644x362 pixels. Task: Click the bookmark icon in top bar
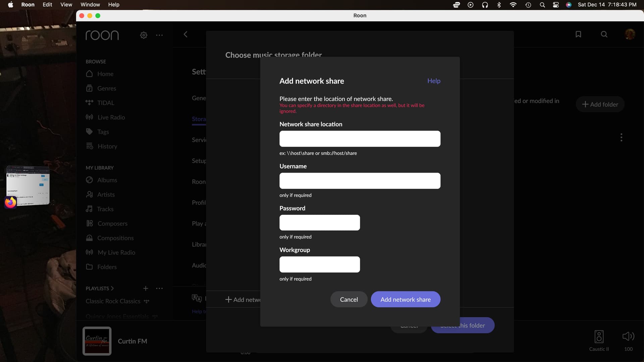click(x=578, y=34)
